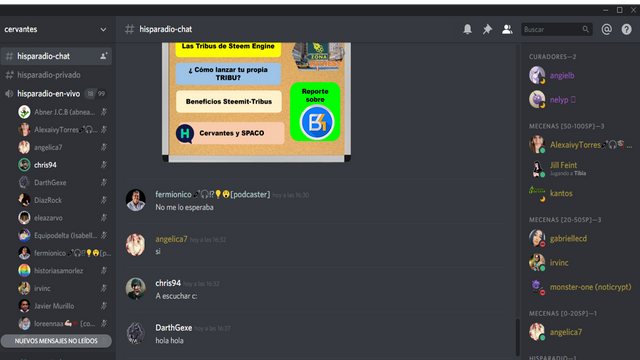Click chris94's username in chat message
Screen dimensions: 640x360
168,283
